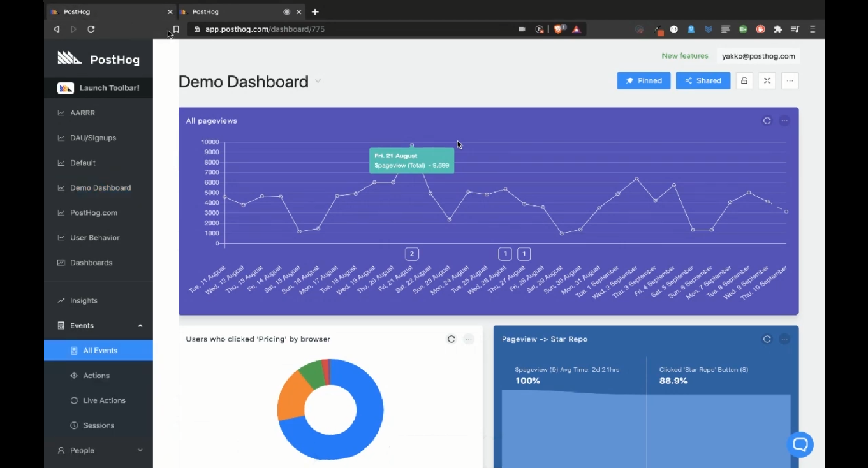This screenshot has height=468, width=868.
Task: Click the Users who clicked 'Pricing' by browser title
Action: [x=258, y=339]
